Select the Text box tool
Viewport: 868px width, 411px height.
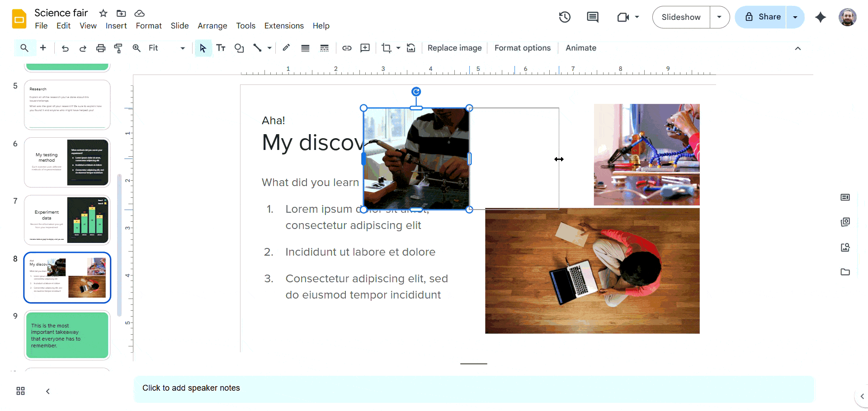[x=221, y=48]
